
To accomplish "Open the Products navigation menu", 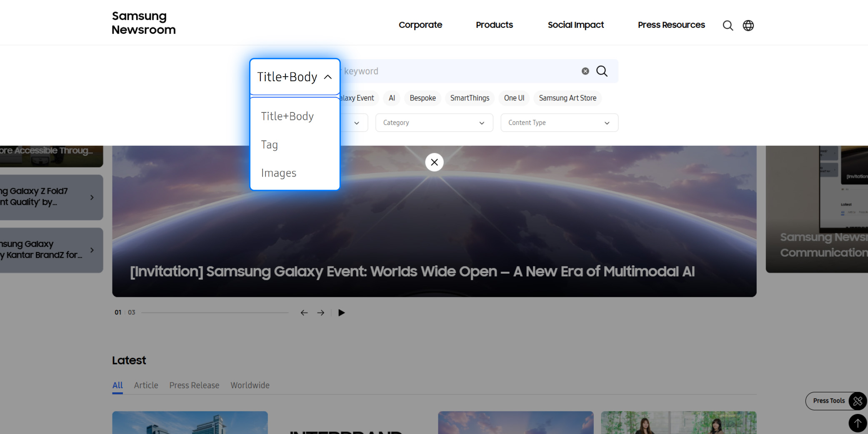I will [x=494, y=25].
